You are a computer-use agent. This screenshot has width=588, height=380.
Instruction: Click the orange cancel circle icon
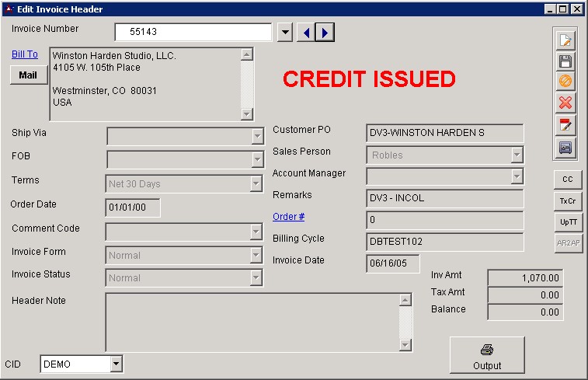565,82
